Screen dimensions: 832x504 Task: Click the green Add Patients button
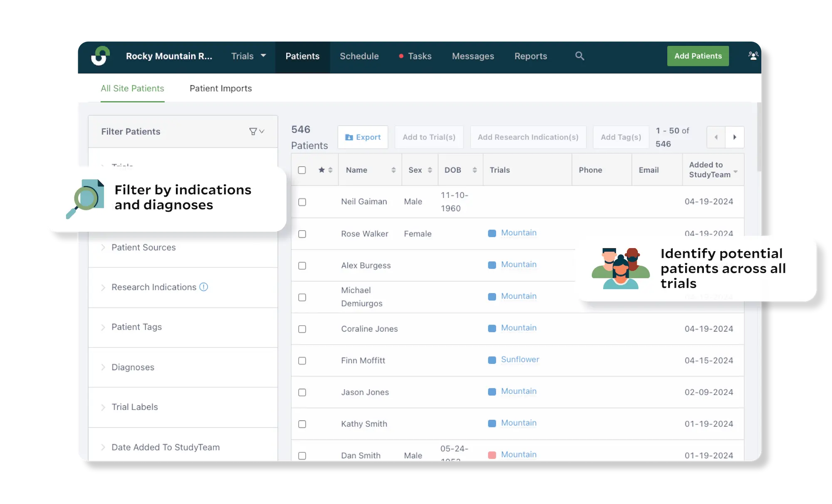tap(698, 56)
